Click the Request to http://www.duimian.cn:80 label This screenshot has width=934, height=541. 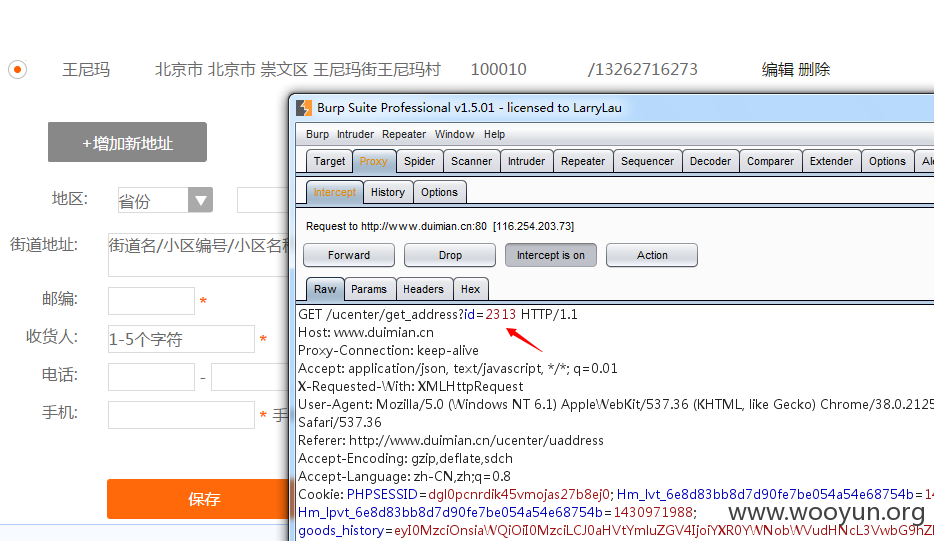[x=440, y=226]
